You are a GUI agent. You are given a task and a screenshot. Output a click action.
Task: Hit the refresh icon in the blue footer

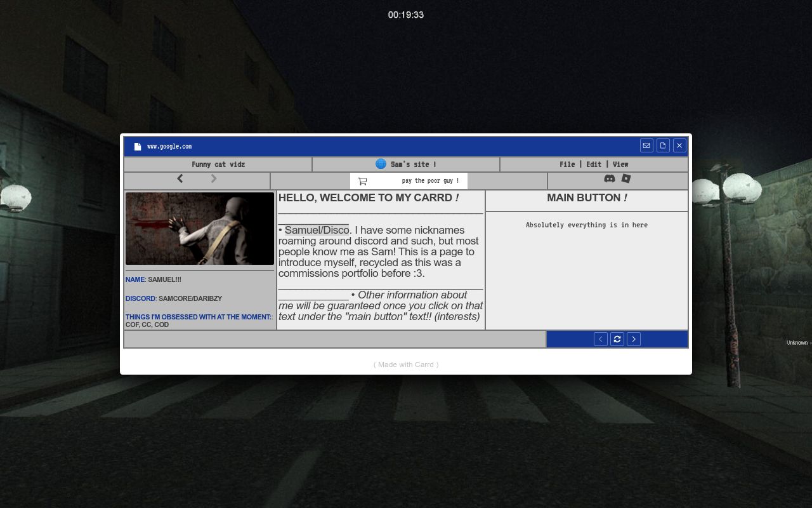coord(617,339)
